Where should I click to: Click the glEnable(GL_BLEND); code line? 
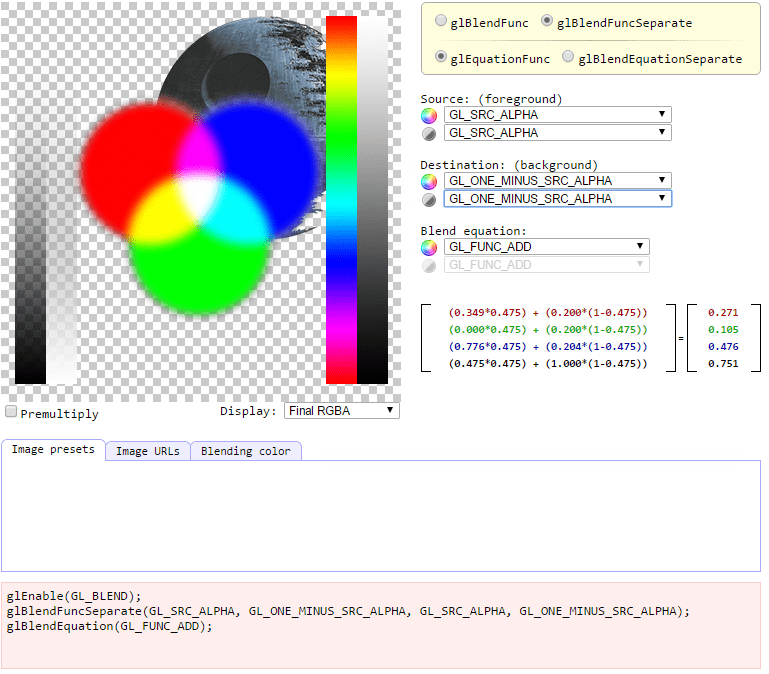74,596
